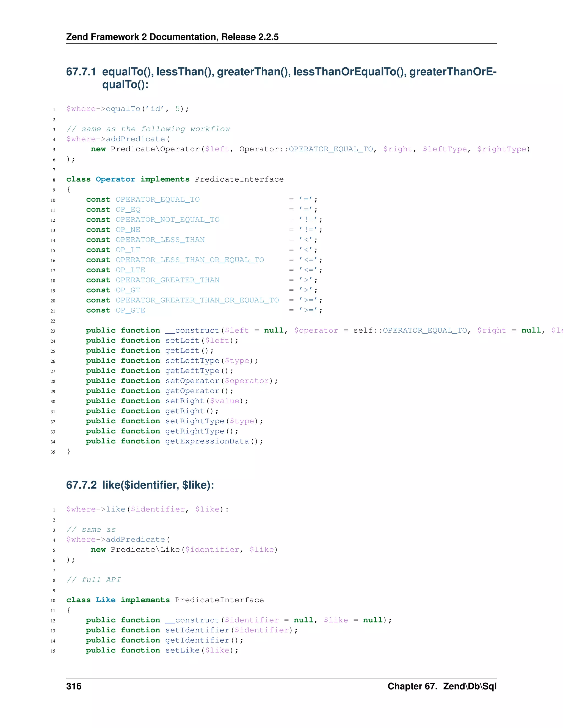563x728 pixels.
Task: Click the value '<=' for OPERATOR_LESS_THAN_OR_EQUAL_TO
Action: 308,260
